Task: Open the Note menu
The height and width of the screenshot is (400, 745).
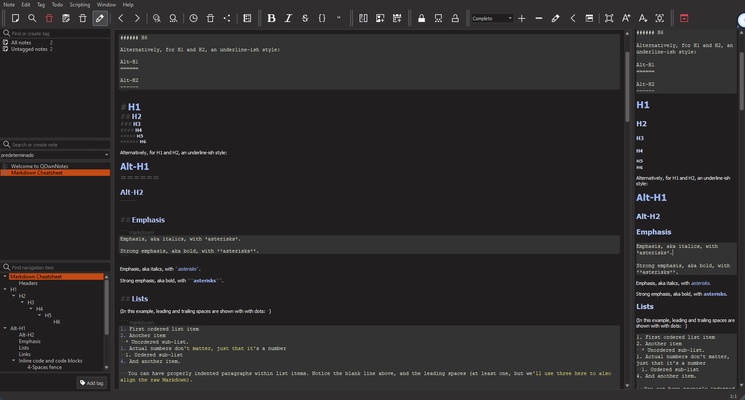Action: tap(9, 5)
